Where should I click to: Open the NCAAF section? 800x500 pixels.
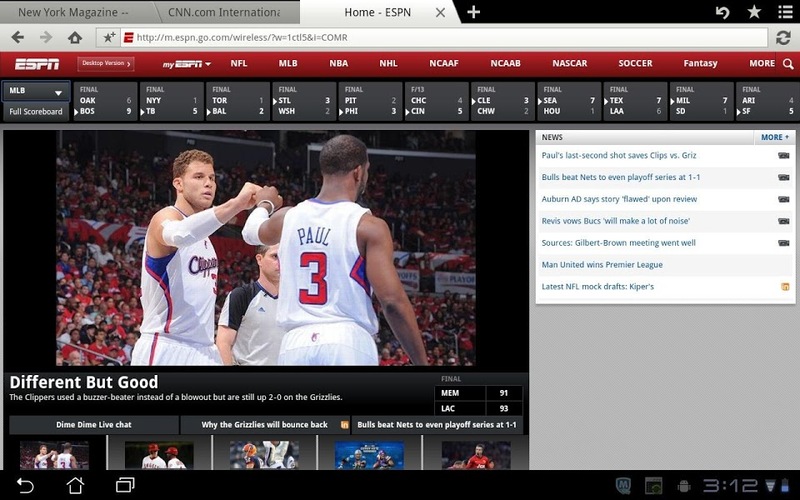pos(444,63)
